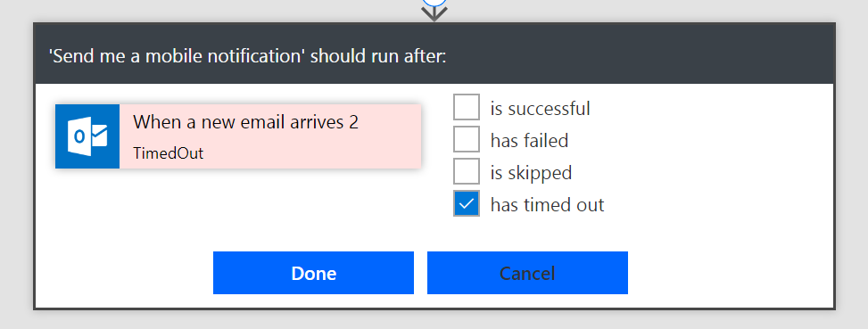Image resolution: width=868 pixels, height=329 pixels.
Task: Confirm run-after settings with Done
Action: (x=313, y=273)
